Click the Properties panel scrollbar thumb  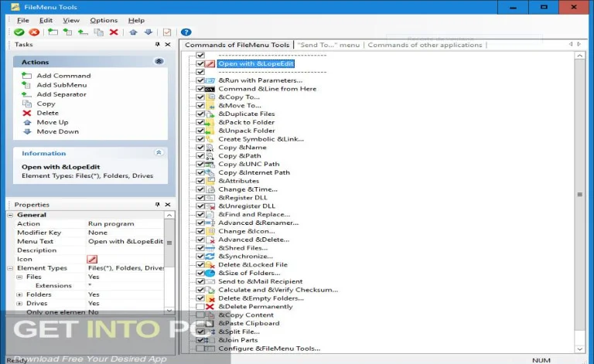pos(169,243)
